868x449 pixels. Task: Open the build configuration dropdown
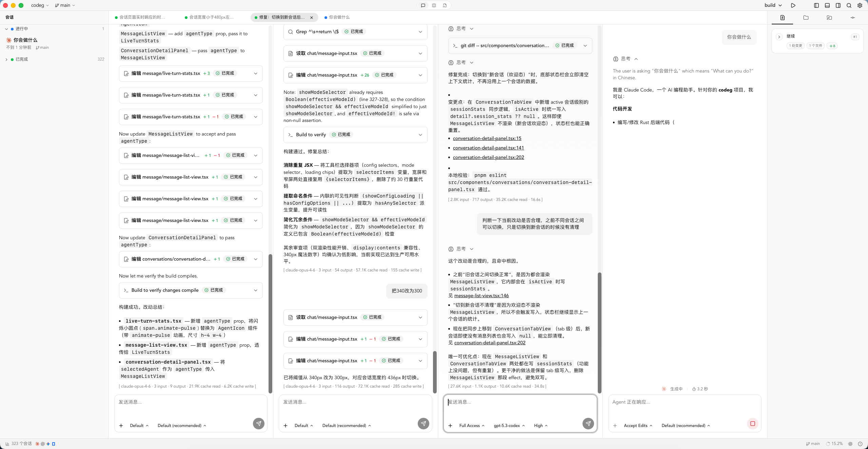[773, 5]
